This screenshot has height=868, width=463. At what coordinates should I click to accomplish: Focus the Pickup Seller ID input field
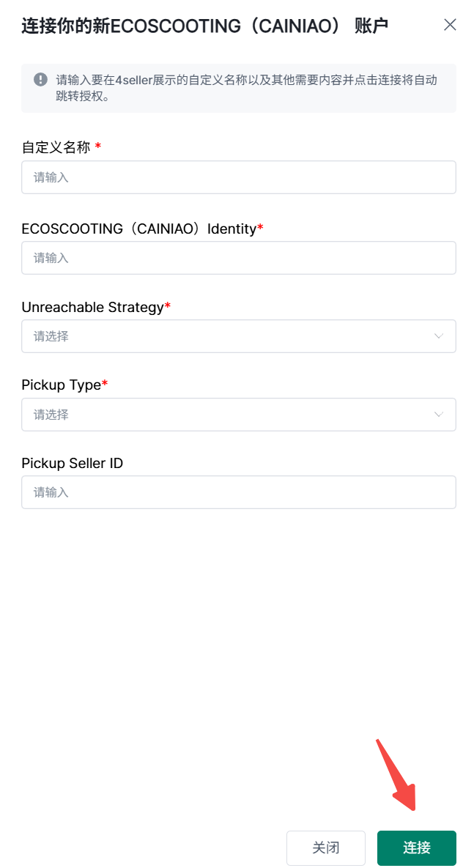coord(238,492)
